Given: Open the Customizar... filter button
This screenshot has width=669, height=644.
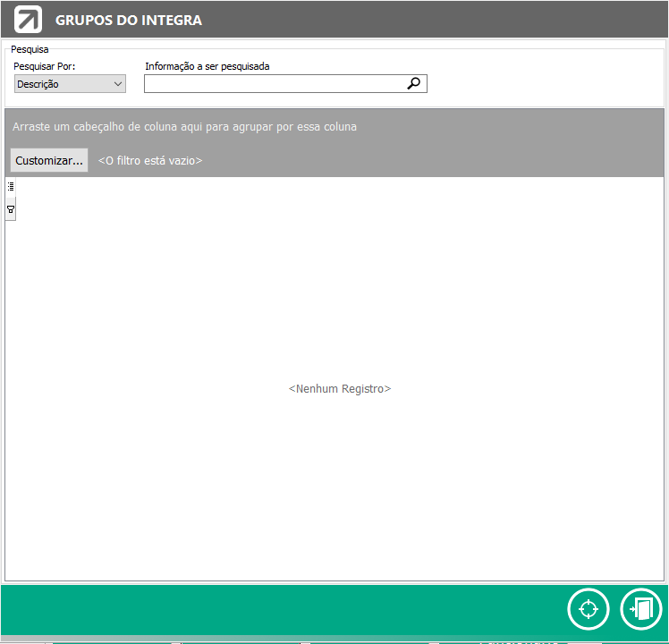Looking at the screenshot, I should click(x=49, y=160).
